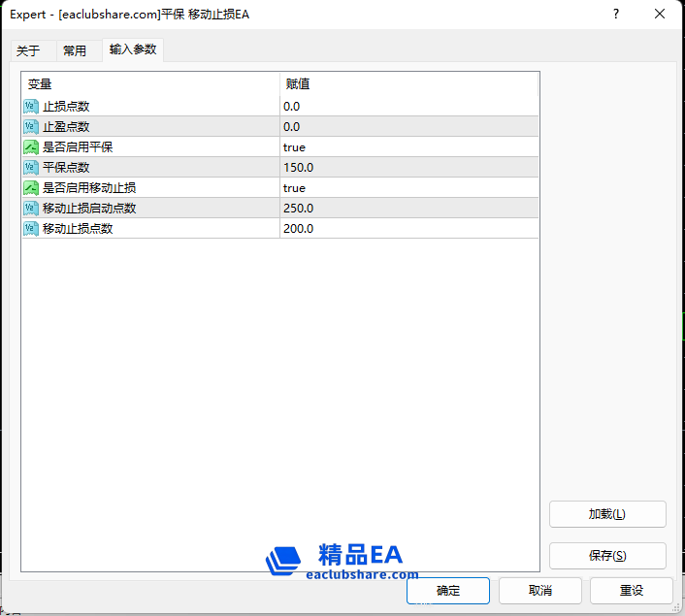Viewport: 685px width, 616px height.
Task: Click the 是否启用平保 variable name
Action: (78, 147)
